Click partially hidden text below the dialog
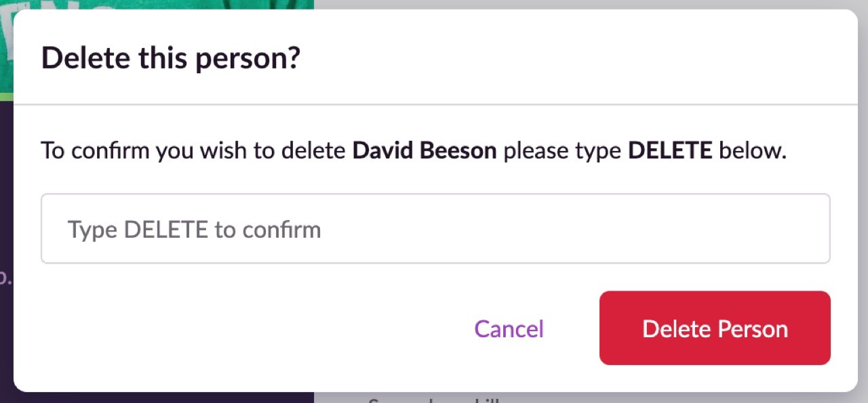Screen dimensions: 868x403 434,398
